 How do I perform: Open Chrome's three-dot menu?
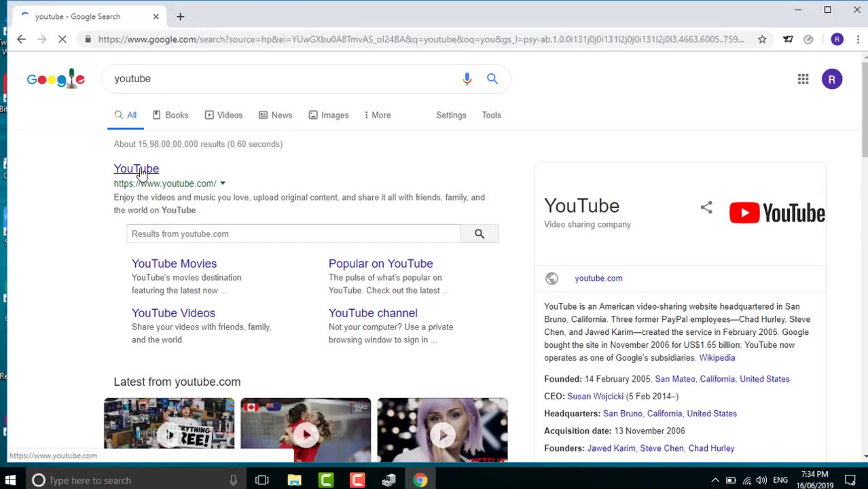(x=858, y=39)
